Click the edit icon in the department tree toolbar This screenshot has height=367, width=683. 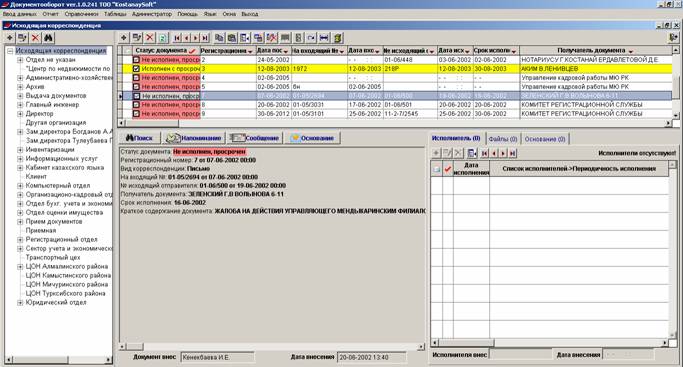22,38
